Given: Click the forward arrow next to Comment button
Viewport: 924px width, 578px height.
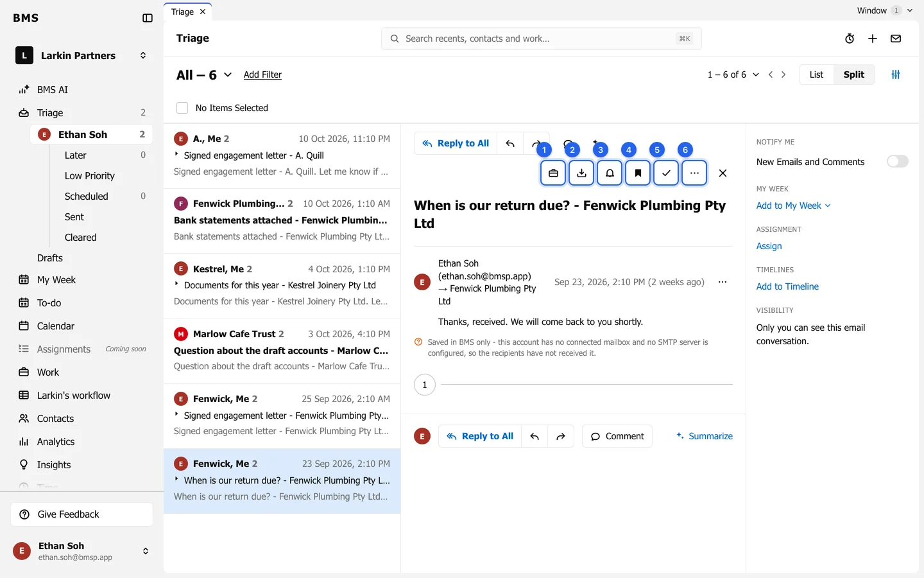Looking at the screenshot, I should 560,436.
